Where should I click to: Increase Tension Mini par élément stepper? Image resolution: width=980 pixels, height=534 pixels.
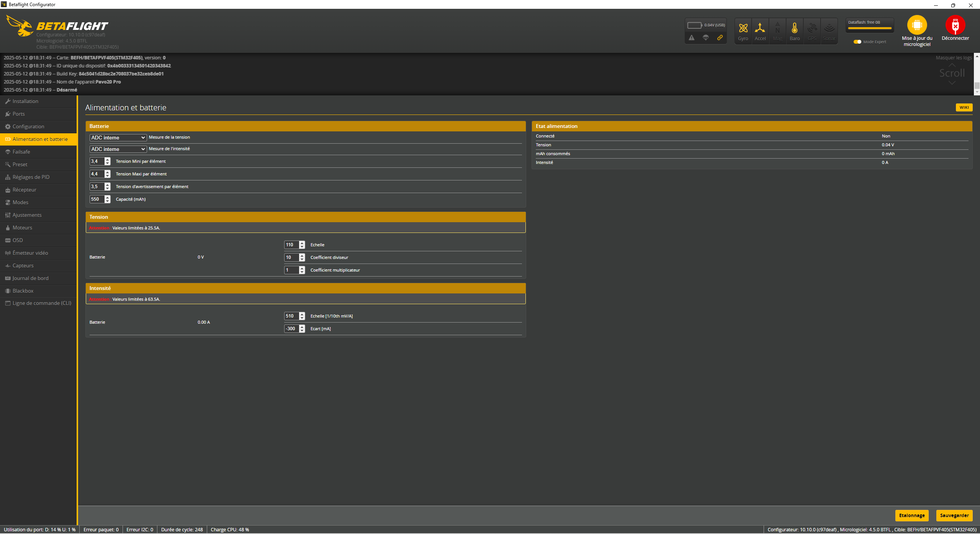(108, 159)
